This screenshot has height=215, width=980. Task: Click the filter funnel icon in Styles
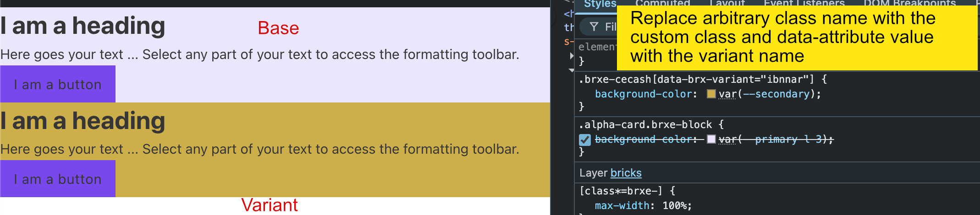pyautogui.click(x=594, y=27)
